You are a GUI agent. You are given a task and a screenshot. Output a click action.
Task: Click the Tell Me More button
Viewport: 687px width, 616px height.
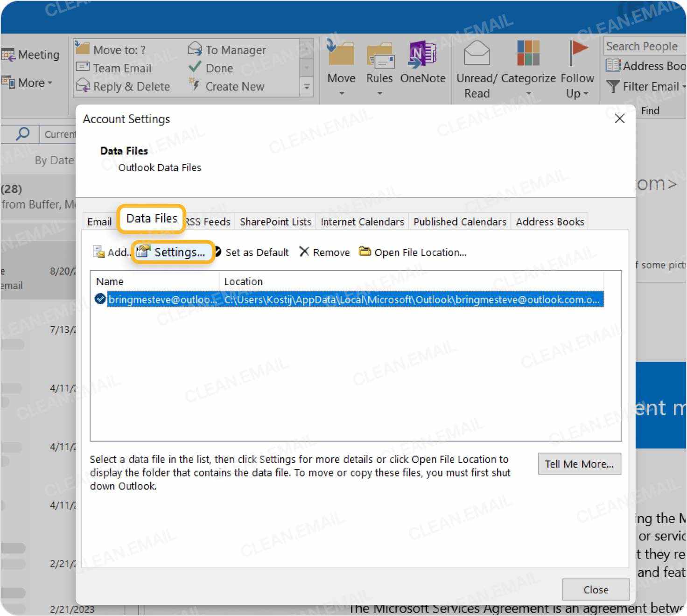point(579,463)
